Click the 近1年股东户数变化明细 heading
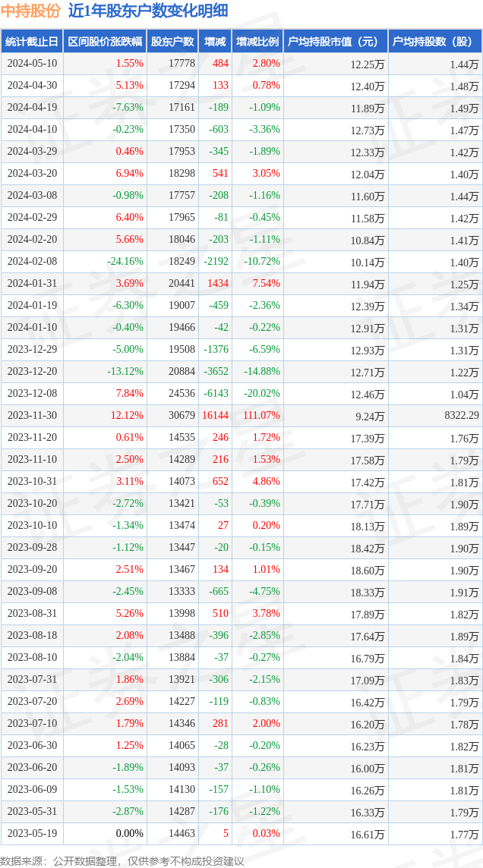This screenshot has width=483, height=868. pos(147,11)
